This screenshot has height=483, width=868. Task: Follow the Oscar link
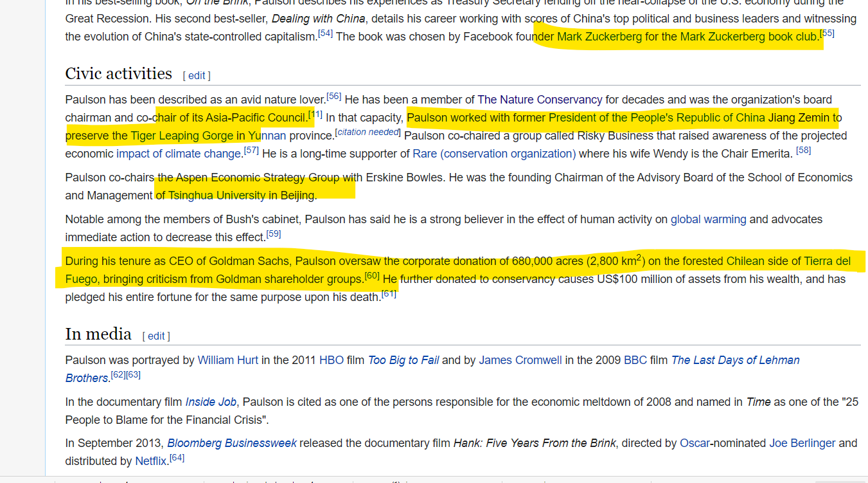(695, 443)
